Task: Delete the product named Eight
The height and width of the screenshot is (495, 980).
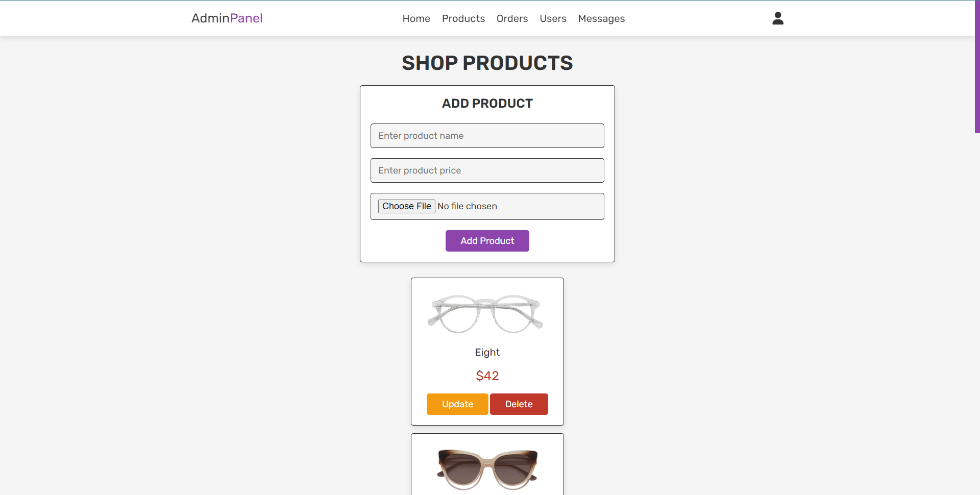Action: tap(519, 404)
